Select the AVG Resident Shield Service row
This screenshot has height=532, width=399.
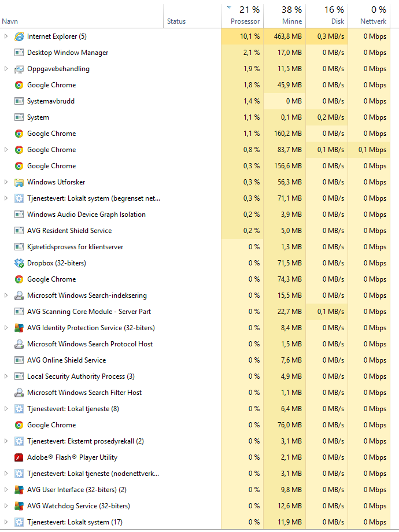pos(195,231)
